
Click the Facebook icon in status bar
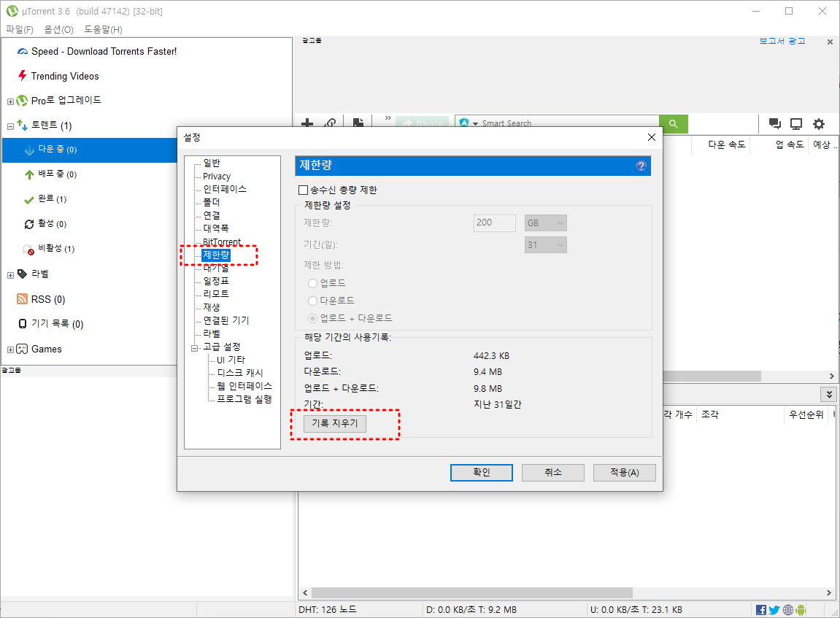point(760,610)
